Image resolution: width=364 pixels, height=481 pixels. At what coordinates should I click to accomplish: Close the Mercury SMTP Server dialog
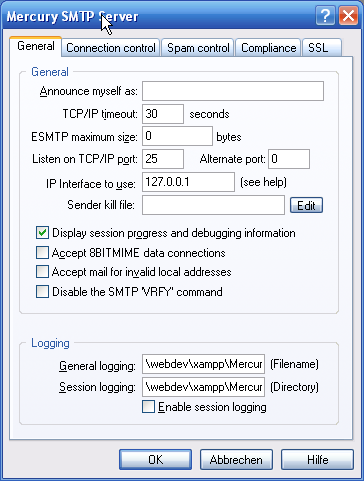[x=348, y=16]
